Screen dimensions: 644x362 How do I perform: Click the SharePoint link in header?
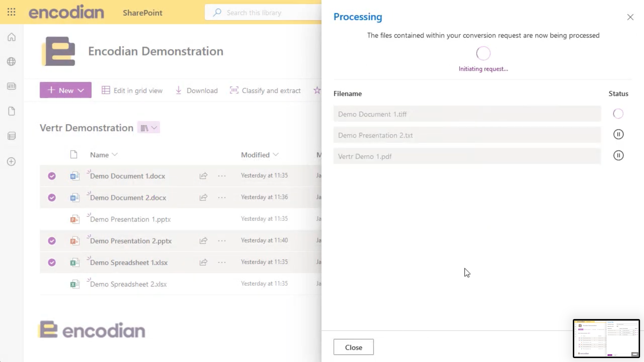pos(143,13)
